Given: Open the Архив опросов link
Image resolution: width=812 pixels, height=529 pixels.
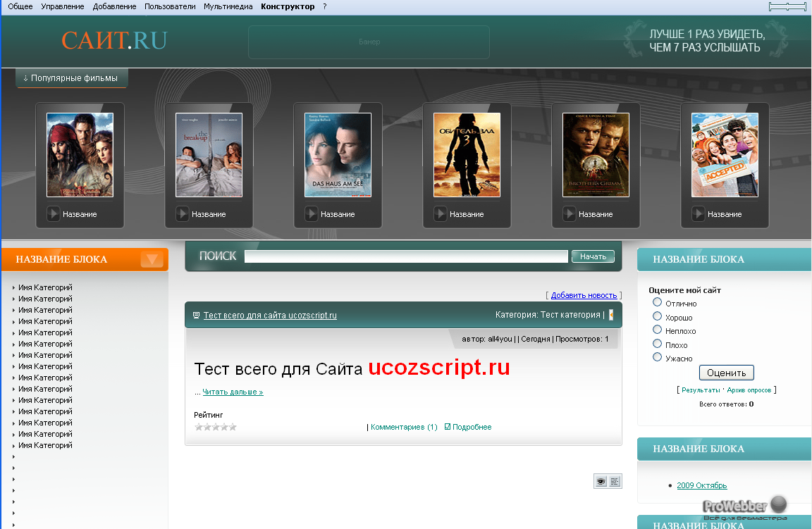Looking at the screenshot, I should [749, 390].
